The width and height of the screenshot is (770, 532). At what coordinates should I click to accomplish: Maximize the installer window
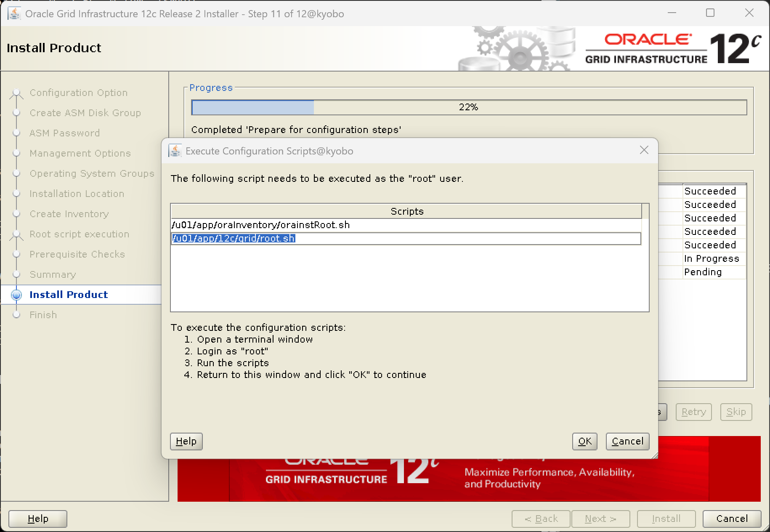point(710,13)
